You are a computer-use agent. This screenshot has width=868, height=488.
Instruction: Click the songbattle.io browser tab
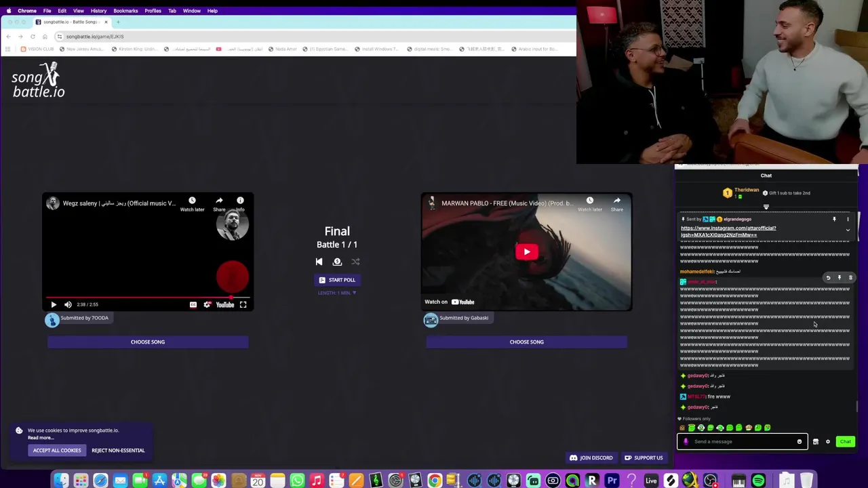[x=71, y=22]
